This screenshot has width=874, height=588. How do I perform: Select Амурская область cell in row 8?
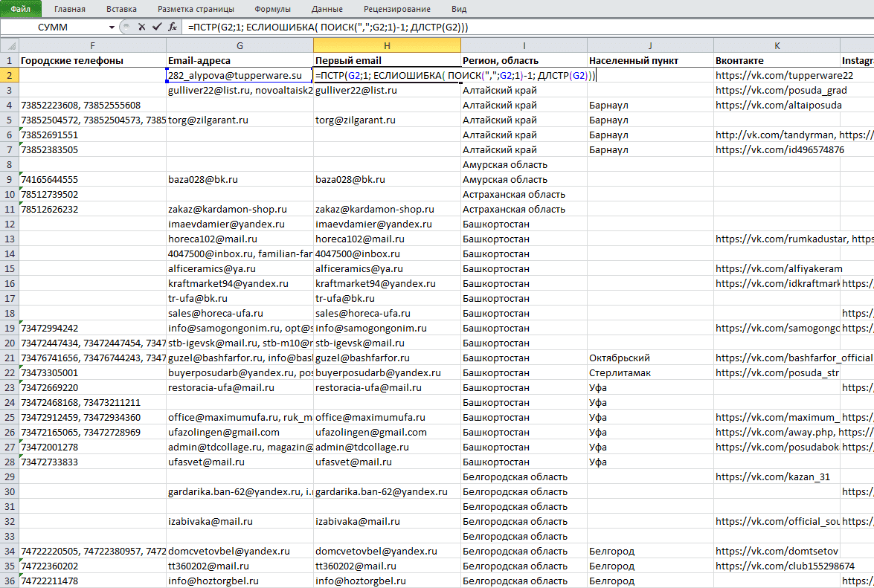coord(524,165)
